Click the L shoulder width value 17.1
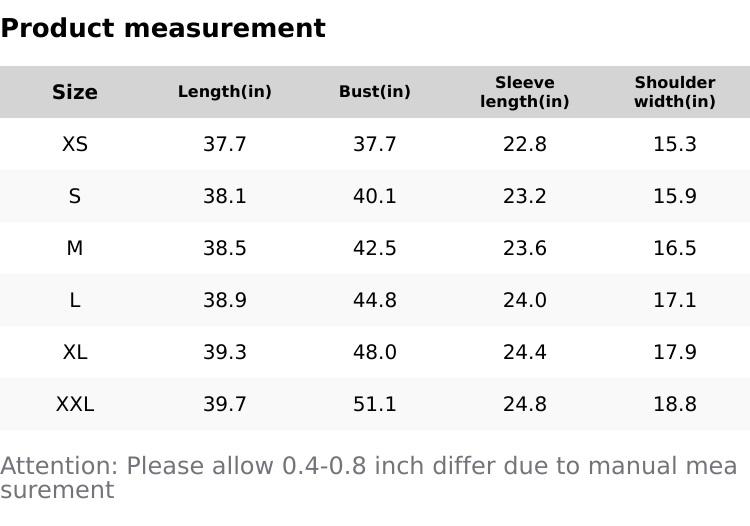This screenshot has height=526, width=750. 675,300
